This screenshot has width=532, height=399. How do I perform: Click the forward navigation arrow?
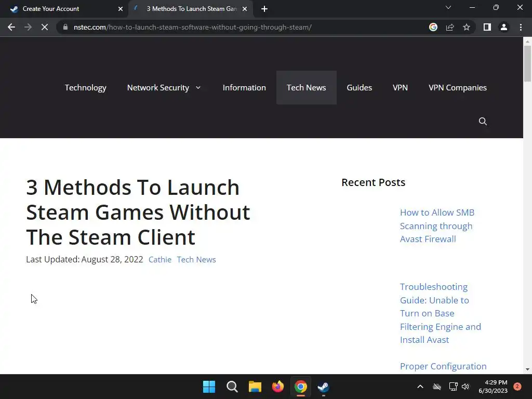click(28, 27)
